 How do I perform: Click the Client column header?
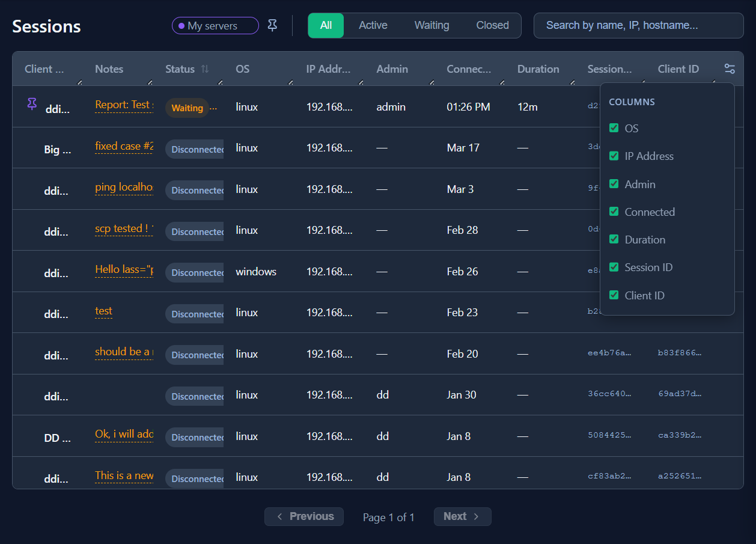(x=44, y=69)
